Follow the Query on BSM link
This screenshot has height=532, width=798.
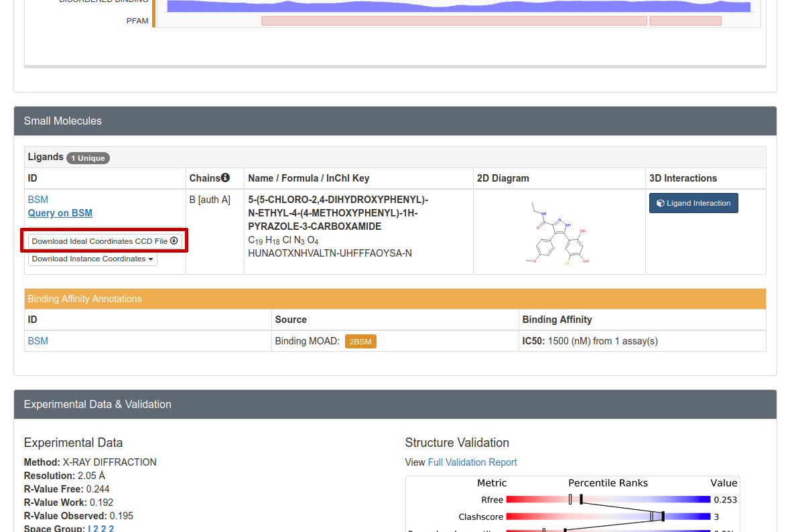(60, 213)
